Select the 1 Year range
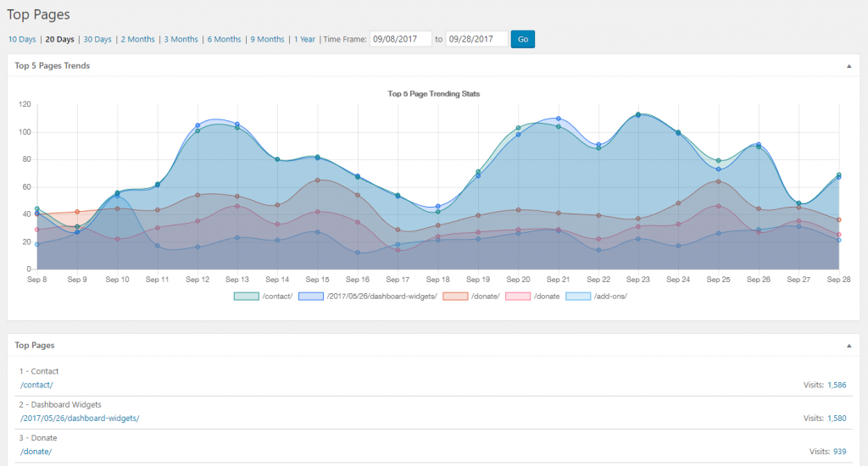This screenshot has width=868, height=466. tap(304, 39)
